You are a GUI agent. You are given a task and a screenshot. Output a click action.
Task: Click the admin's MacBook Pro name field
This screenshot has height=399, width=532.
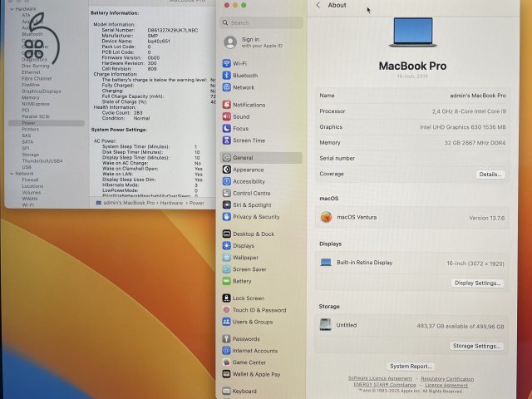pos(478,96)
